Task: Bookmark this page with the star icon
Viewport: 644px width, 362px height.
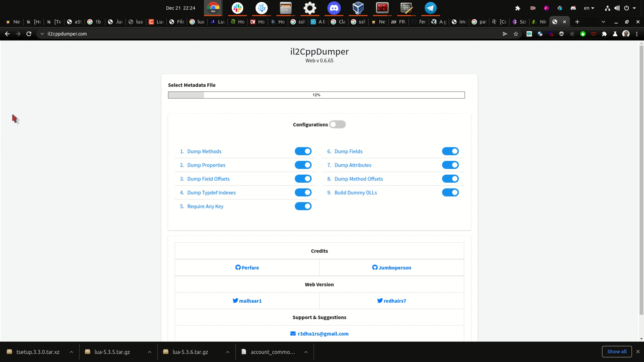Action: [x=516, y=34]
